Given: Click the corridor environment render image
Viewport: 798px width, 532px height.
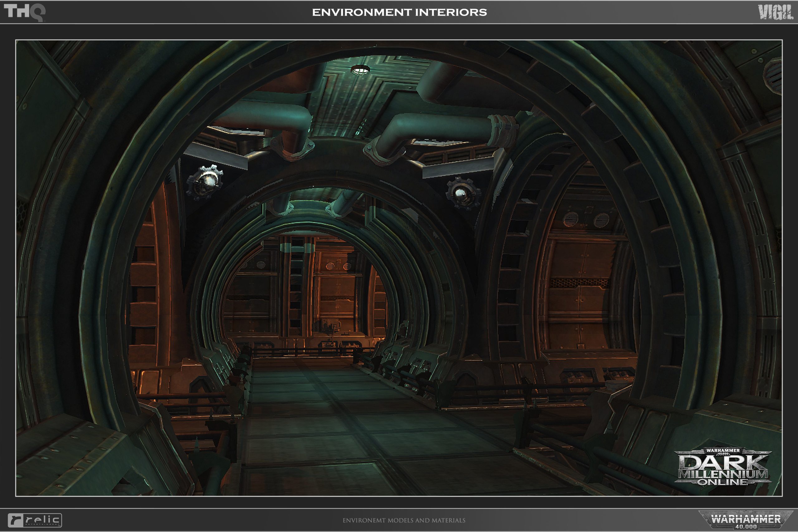Looking at the screenshot, I should click(x=399, y=268).
